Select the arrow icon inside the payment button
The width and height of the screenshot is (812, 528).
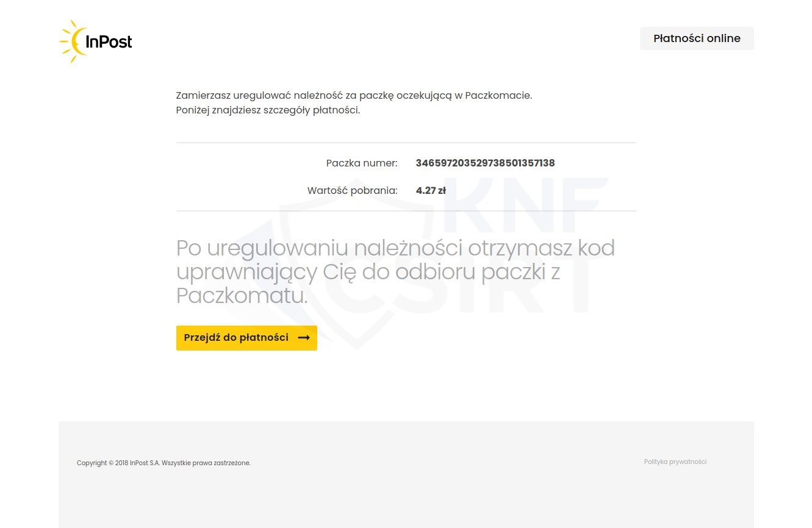(303, 338)
